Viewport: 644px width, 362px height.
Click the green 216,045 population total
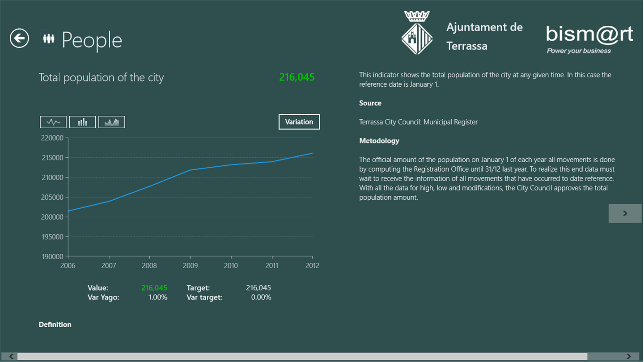[x=297, y=77]
